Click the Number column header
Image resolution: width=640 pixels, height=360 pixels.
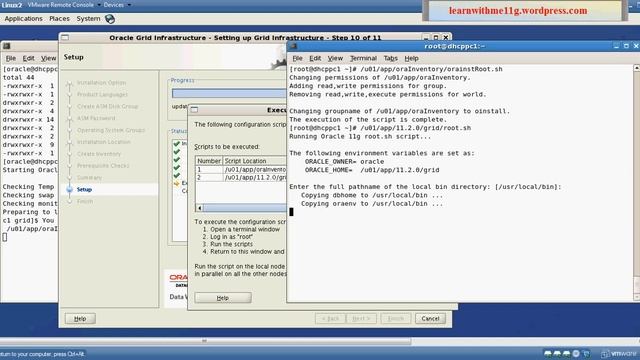click(209, 161)
